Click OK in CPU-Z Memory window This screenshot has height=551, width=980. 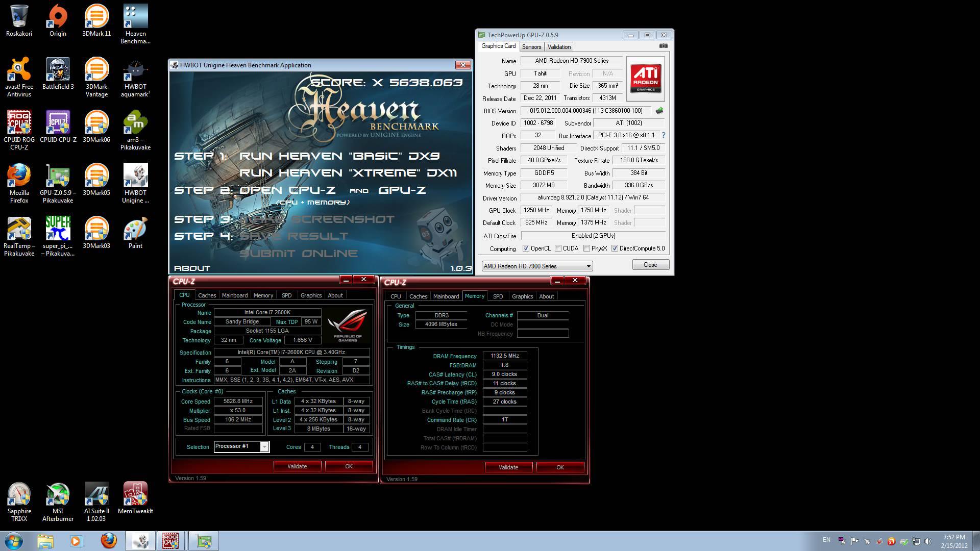click(560, 467)
